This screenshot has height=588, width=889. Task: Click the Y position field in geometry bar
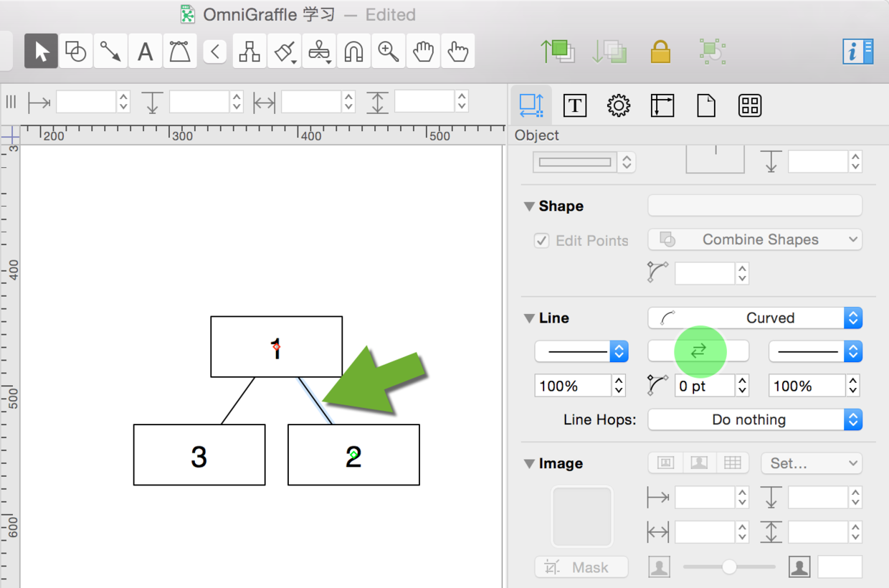[199, 102]
